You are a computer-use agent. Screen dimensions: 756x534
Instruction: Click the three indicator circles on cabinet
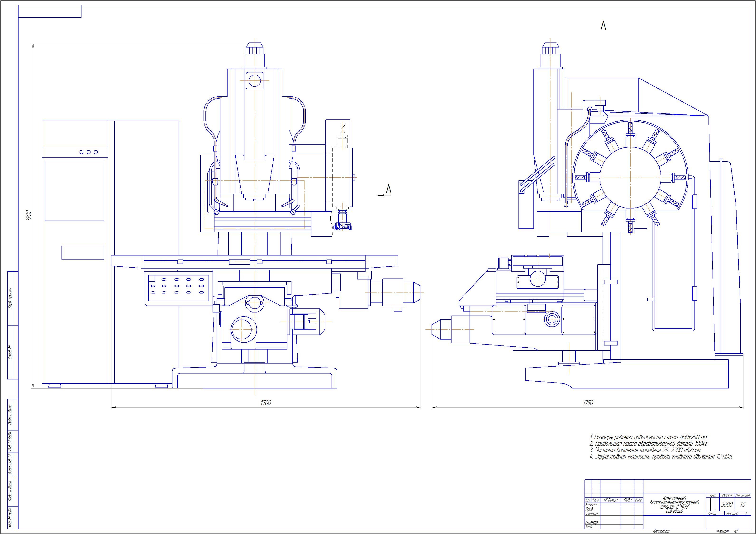click(89, 152)
